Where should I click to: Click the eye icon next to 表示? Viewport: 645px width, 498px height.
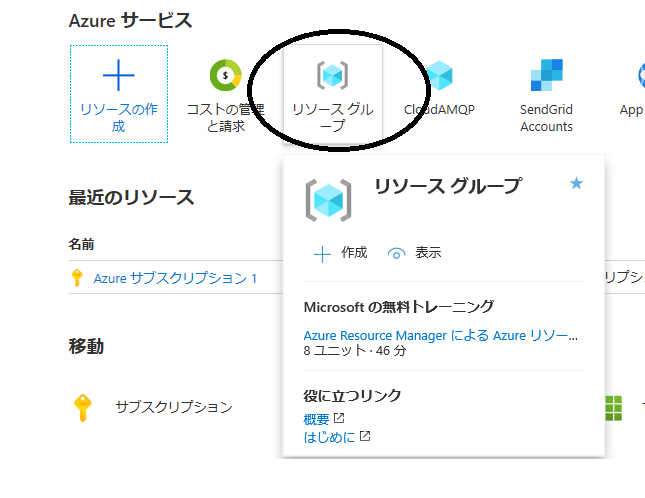(397, 254)
